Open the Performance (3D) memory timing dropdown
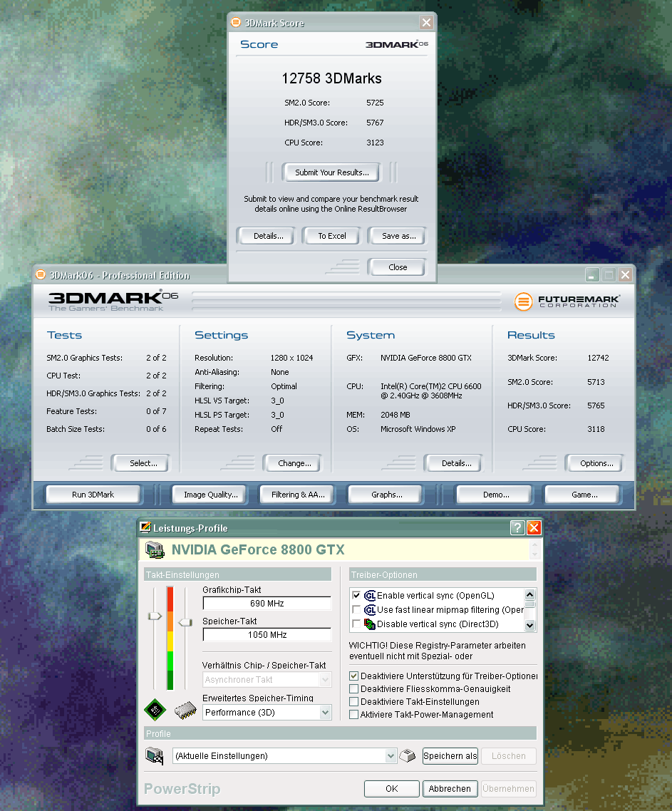This screenshot has width=672, height=811. 325,712
